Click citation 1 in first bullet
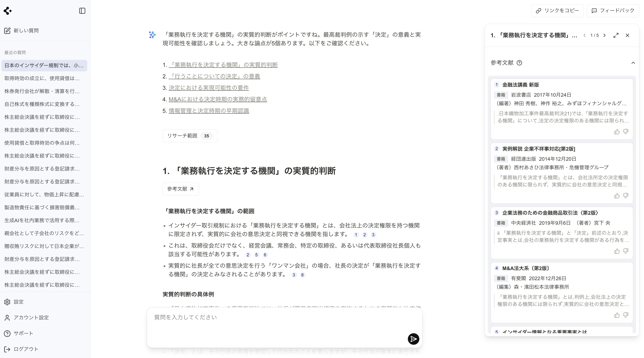This screenshot has height=358, width=644. coord(356,235)
